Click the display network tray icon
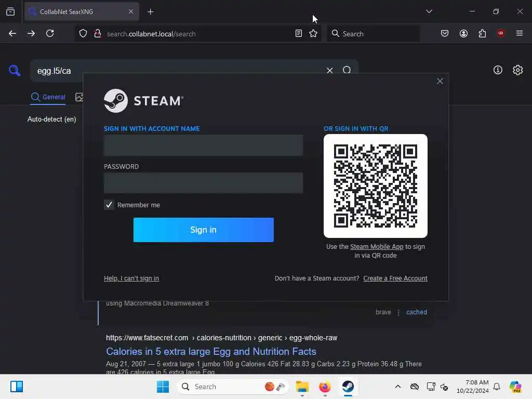The height and width of the screenshot is (399, 532). tap(431, 387)
